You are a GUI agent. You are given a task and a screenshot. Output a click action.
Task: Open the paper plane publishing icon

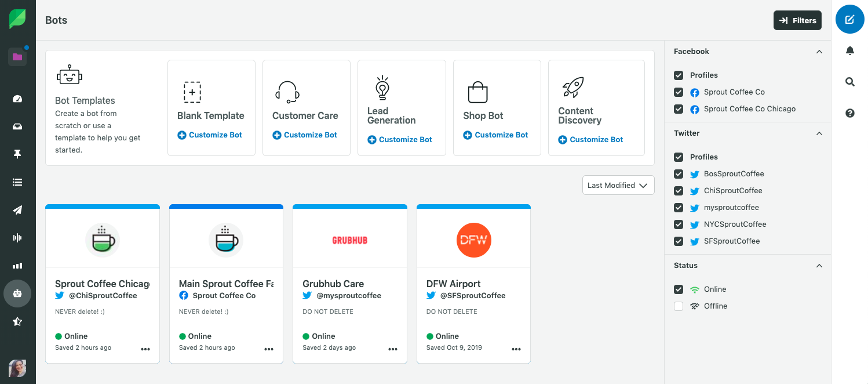click(17, 210)
